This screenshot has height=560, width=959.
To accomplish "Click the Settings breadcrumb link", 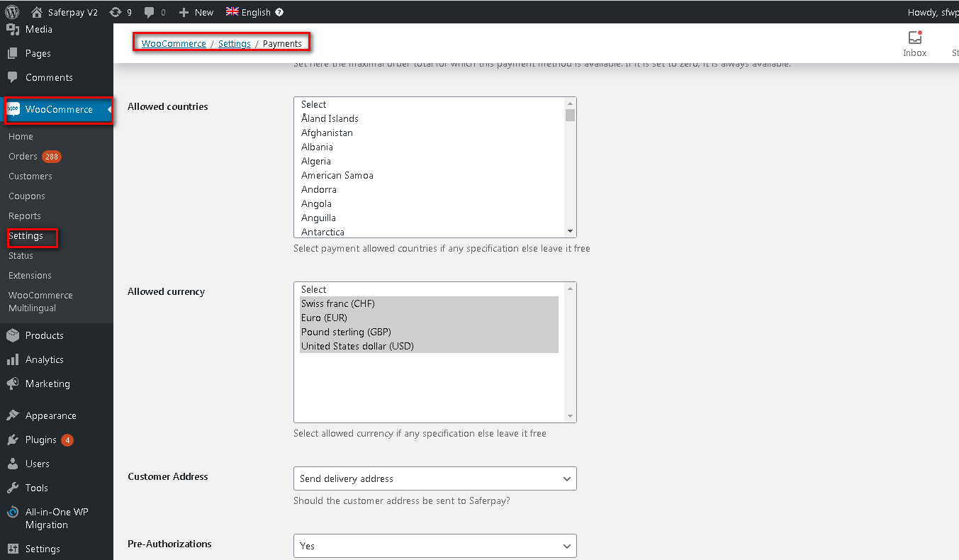I will [234, 43].
